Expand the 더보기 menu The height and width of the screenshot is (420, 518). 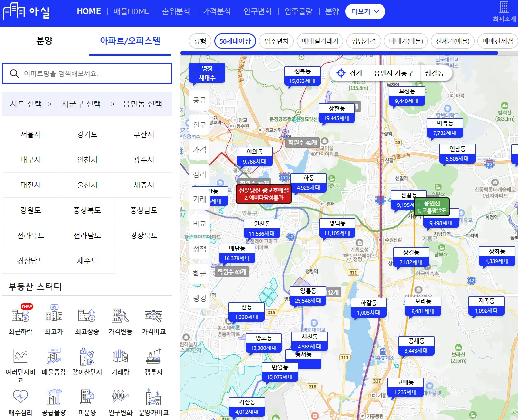tap(365, 11)
